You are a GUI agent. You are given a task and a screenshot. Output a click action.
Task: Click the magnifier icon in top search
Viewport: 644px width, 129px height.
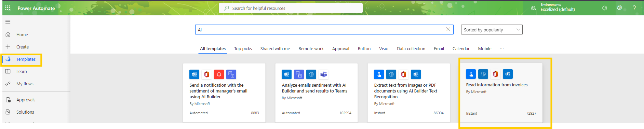pyautogui.click(x=226, y=8)
